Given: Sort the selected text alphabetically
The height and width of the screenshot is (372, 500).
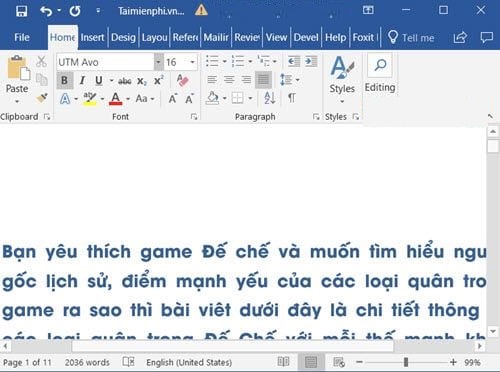Looking at the screenshot, I should (270, 98).
